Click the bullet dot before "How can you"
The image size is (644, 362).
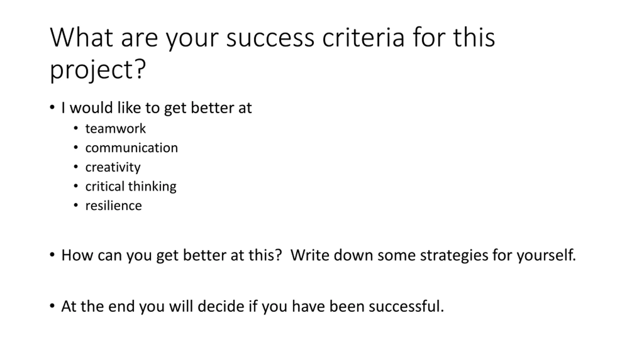pos(52,255)
